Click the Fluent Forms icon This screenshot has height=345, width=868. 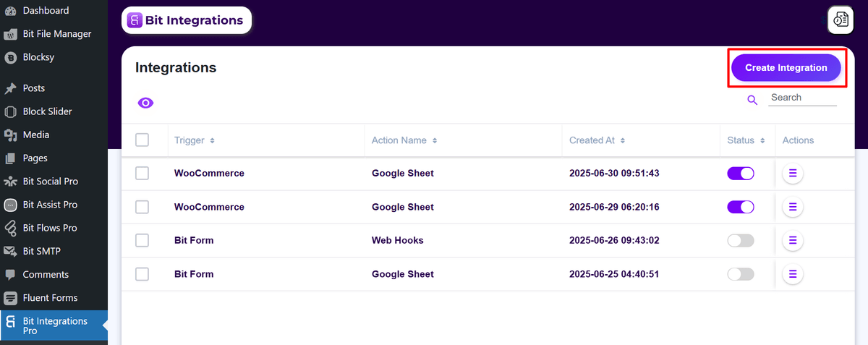point(10,298)
